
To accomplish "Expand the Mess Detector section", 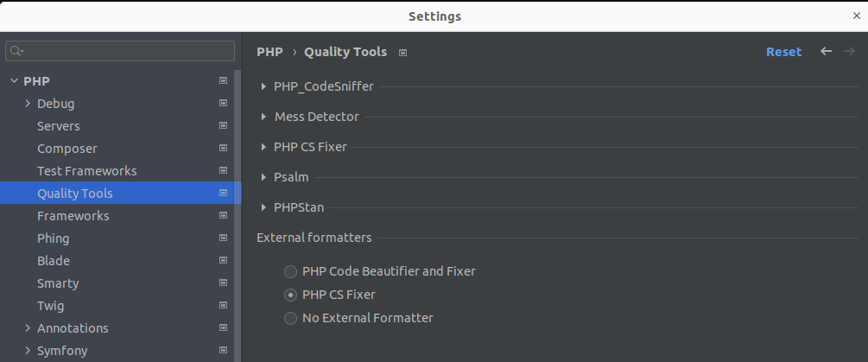I will [263, 117].
